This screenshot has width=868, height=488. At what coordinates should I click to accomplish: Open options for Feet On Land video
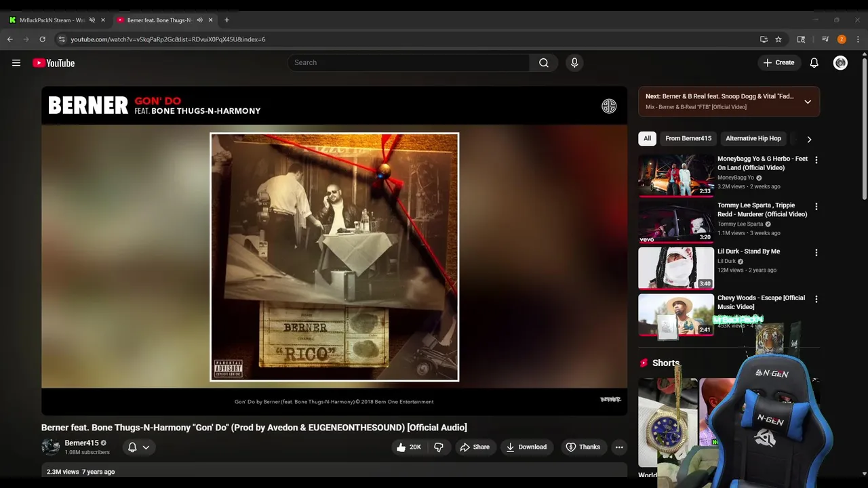coord(816,161)
